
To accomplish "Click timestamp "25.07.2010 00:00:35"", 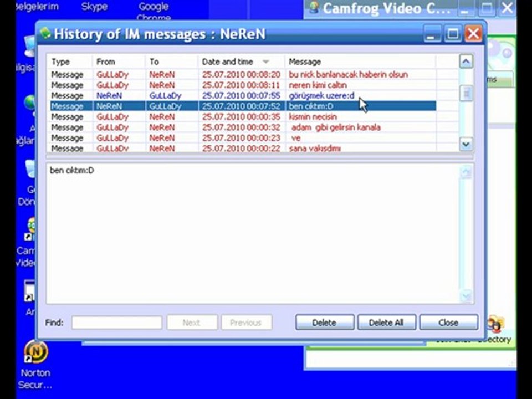I will (x=241, y=117).
